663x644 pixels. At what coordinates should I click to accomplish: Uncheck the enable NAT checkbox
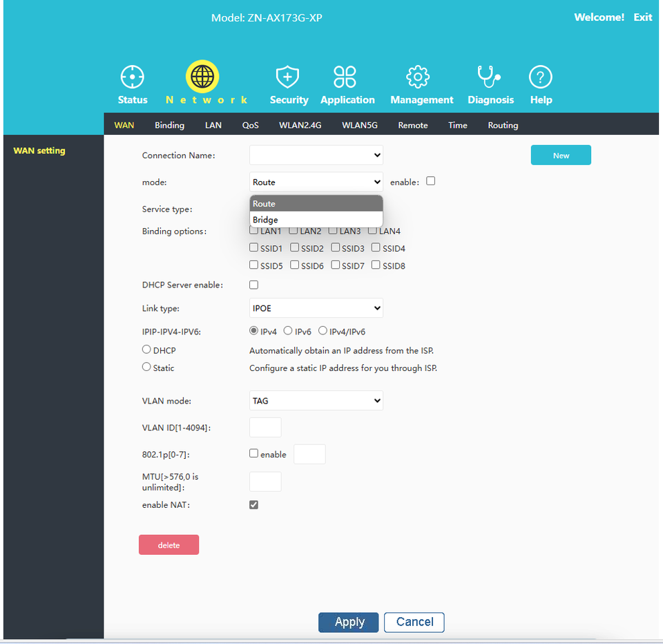point(254,505)
